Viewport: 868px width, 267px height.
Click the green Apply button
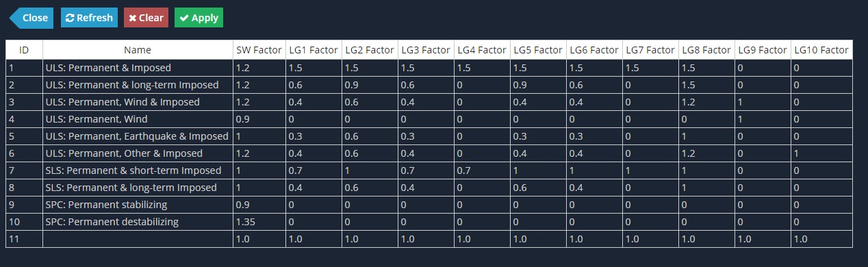(x=199, y=18)
